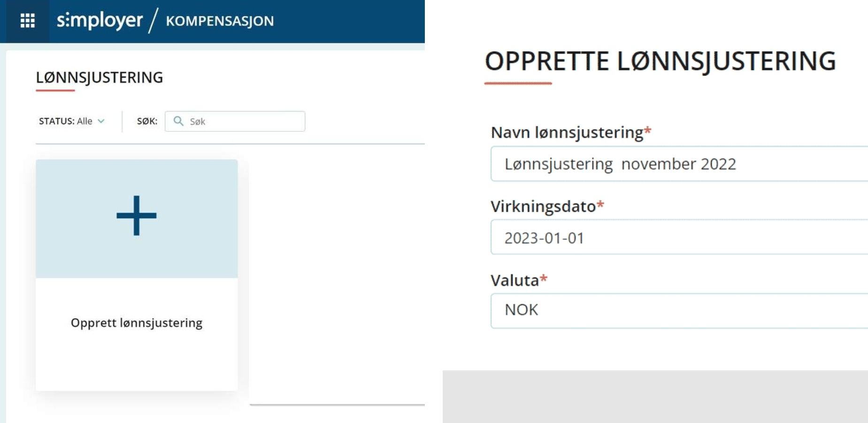Open the app launcher grid icon
The image size is (868, 423).
28,21
